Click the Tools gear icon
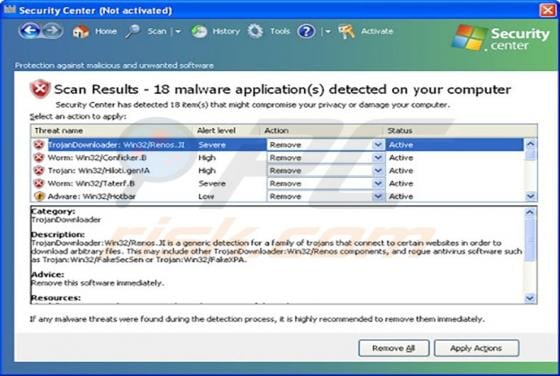 [255, 31]
